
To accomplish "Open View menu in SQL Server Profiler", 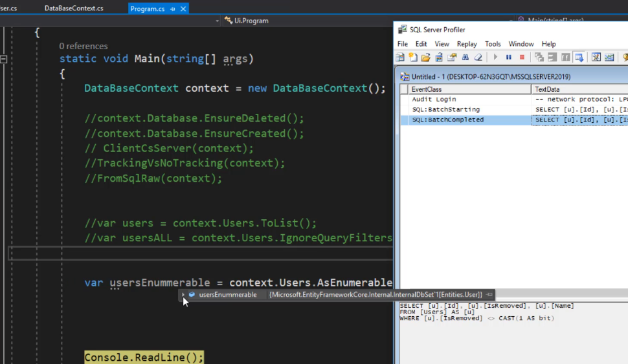I will pos(442,44).
